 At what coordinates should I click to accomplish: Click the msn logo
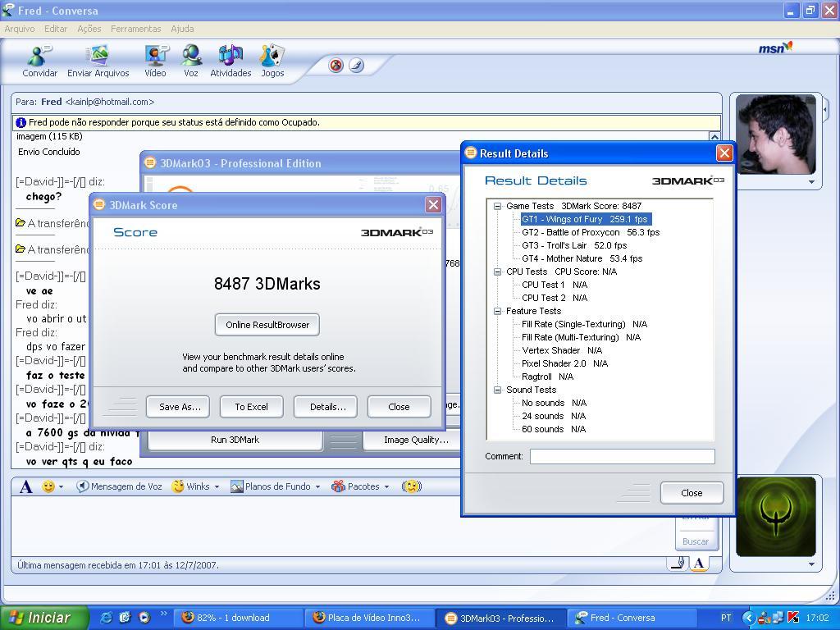(x=775, y=48)
